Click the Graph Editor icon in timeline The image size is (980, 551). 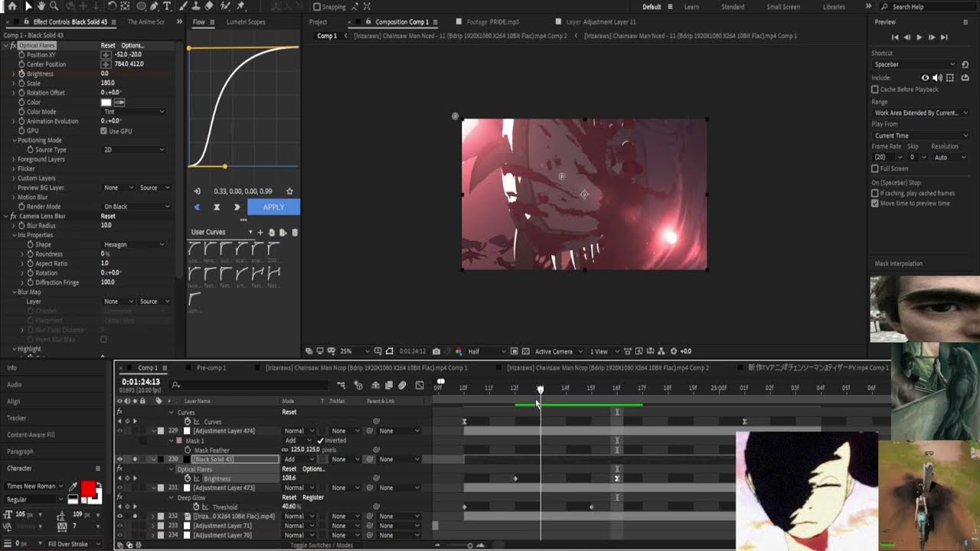coord(420,386)
